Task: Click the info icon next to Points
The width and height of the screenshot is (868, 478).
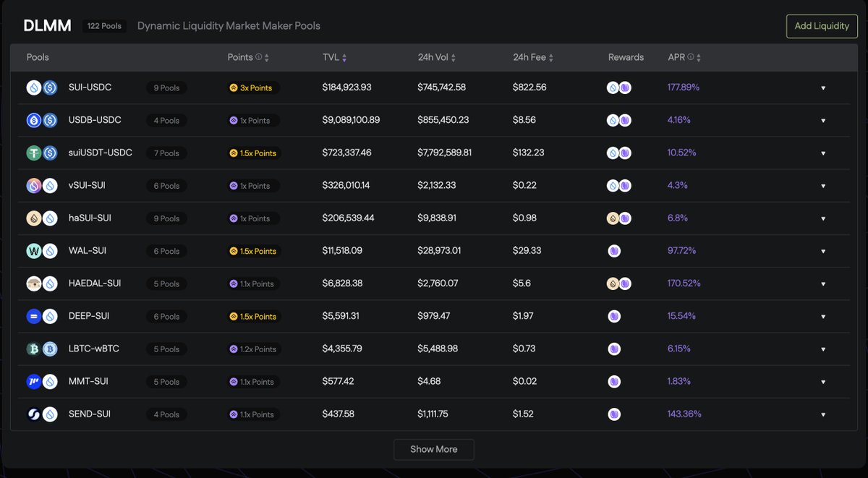Action: pyautogui.click(x=259, y=57)
